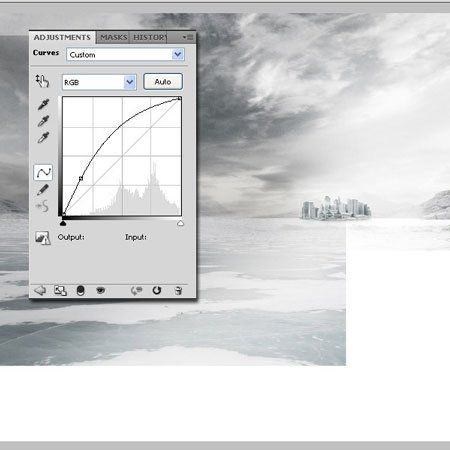Select the bottom-left curve endpoint
Image resolution: width=450 pixels, height=450 pixels.
coord(64,214)
